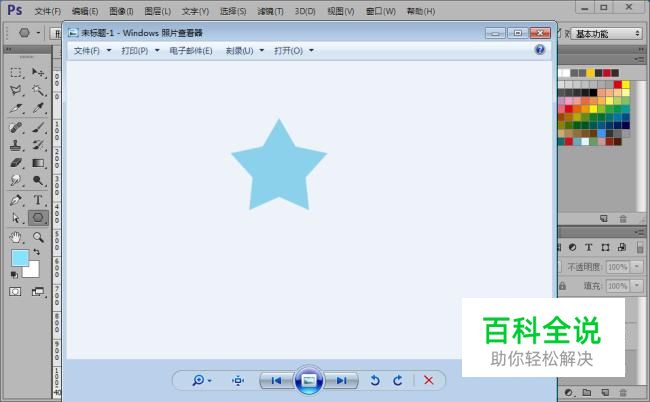This screenshot has width=650, height=402.
Task: Open Photoshop 帮助(H) menu
Action: [421, 11]
